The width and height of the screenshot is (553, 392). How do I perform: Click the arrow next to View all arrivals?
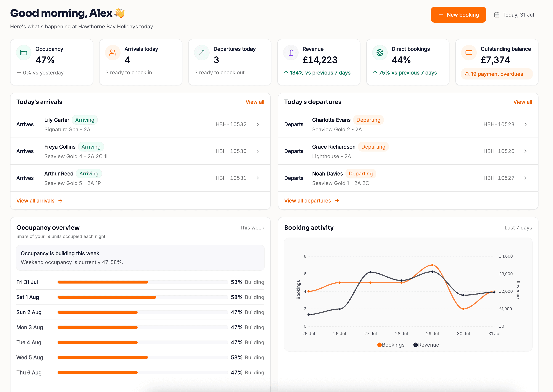pos(60,201)
